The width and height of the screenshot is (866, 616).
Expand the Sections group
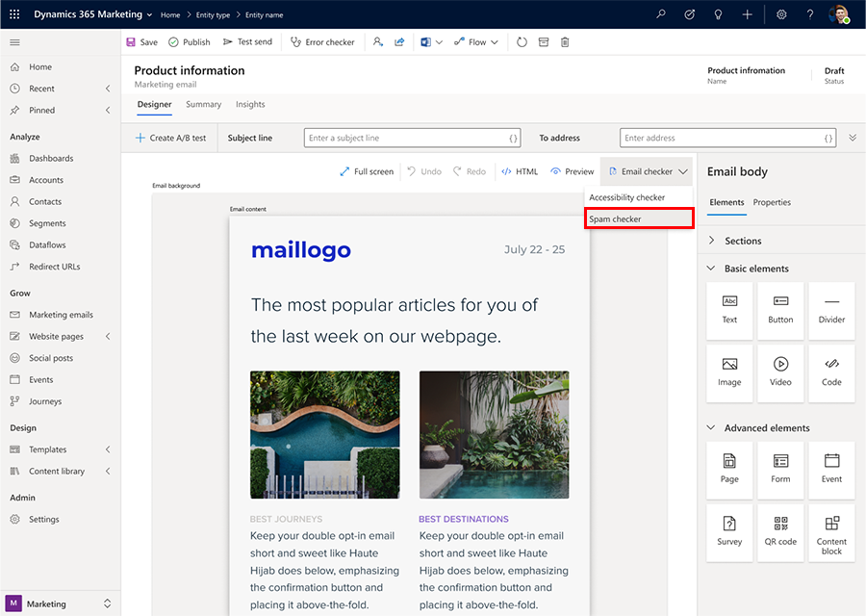712,241
